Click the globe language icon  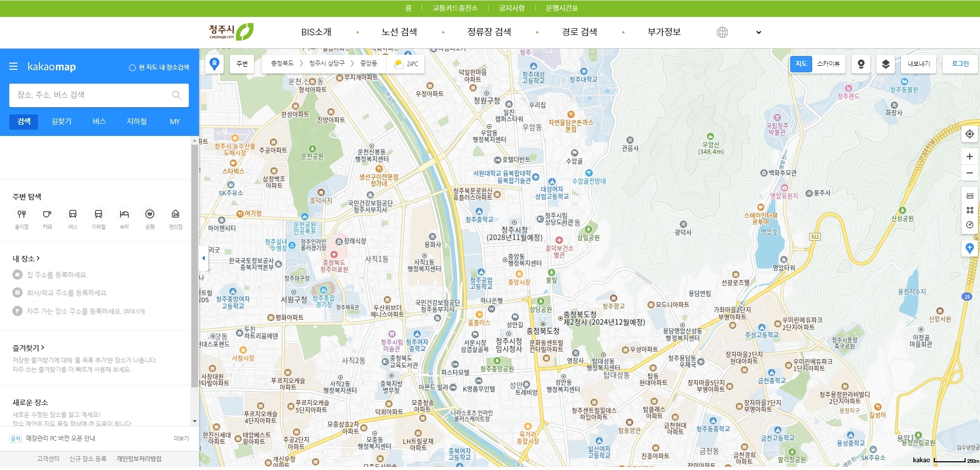point(722,32)
